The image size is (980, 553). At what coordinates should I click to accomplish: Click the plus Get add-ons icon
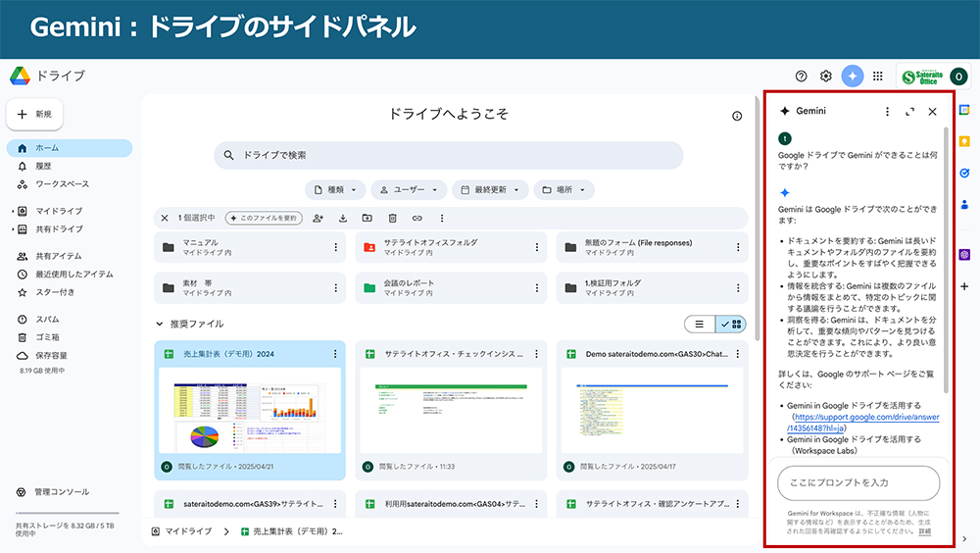click(x=964, y=286)
